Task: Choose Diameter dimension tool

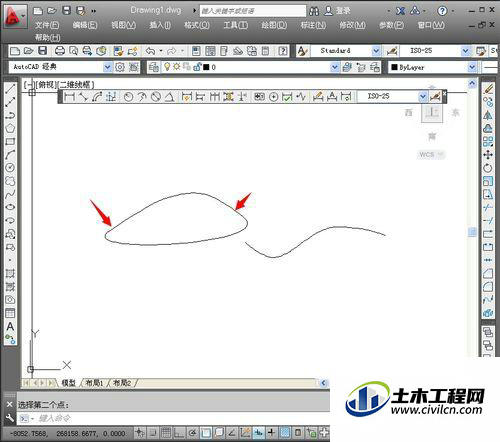Action: (156, 97)
